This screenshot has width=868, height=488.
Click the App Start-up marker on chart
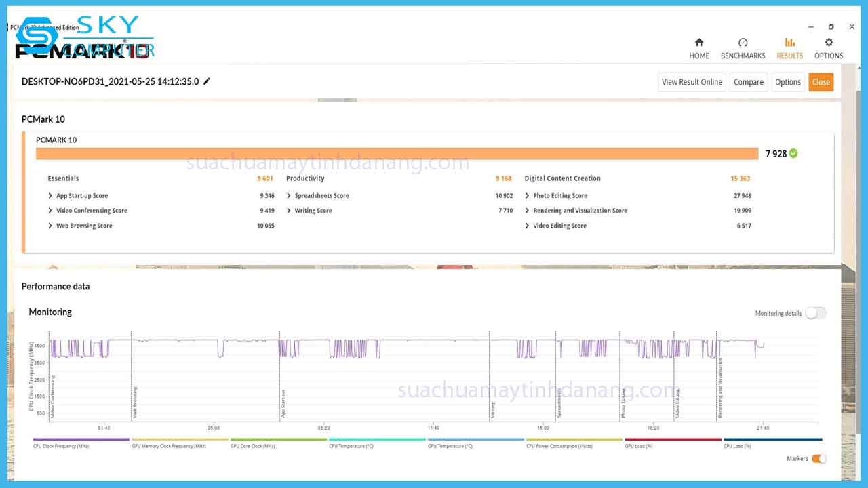(x=283, y=403)
